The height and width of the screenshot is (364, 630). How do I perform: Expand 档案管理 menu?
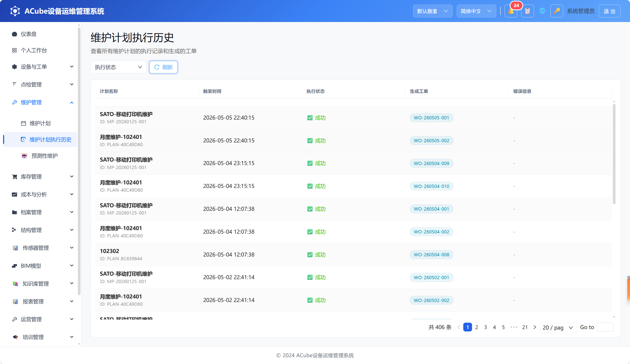coord(40,212)
